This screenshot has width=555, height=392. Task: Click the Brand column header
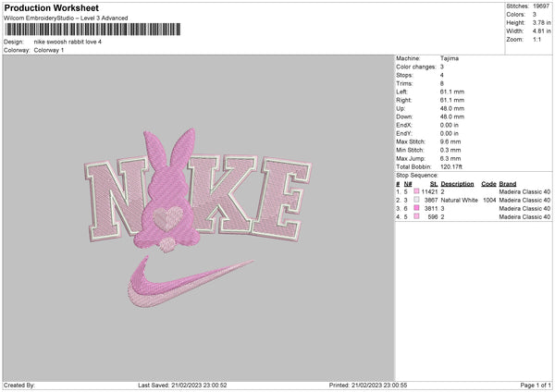[508, 184]
